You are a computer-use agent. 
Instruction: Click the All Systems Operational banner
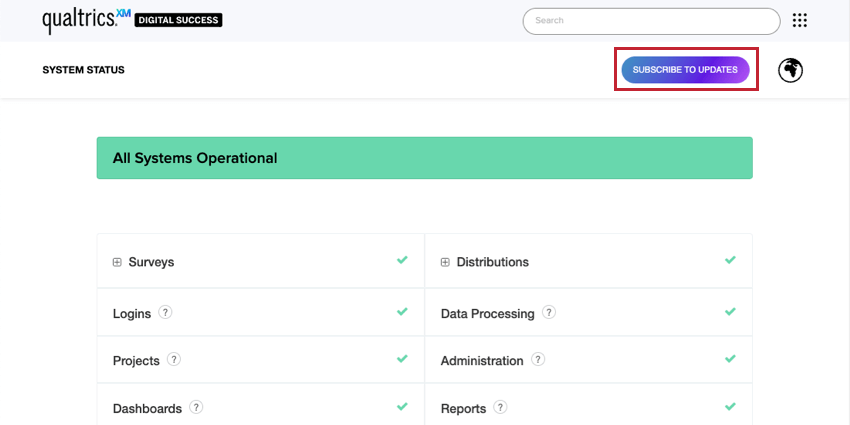tap(424, 158)
